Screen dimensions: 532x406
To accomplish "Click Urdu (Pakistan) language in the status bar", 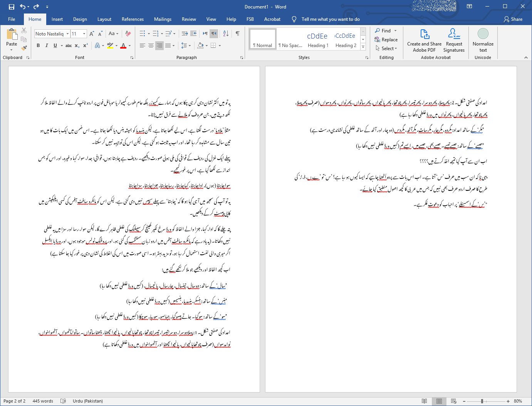I will click(x=88, y=401).
